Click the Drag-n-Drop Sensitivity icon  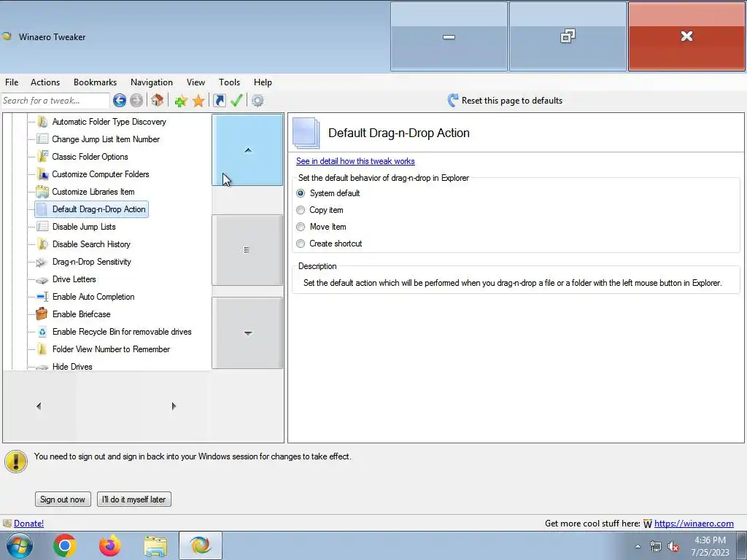[42, 262]
